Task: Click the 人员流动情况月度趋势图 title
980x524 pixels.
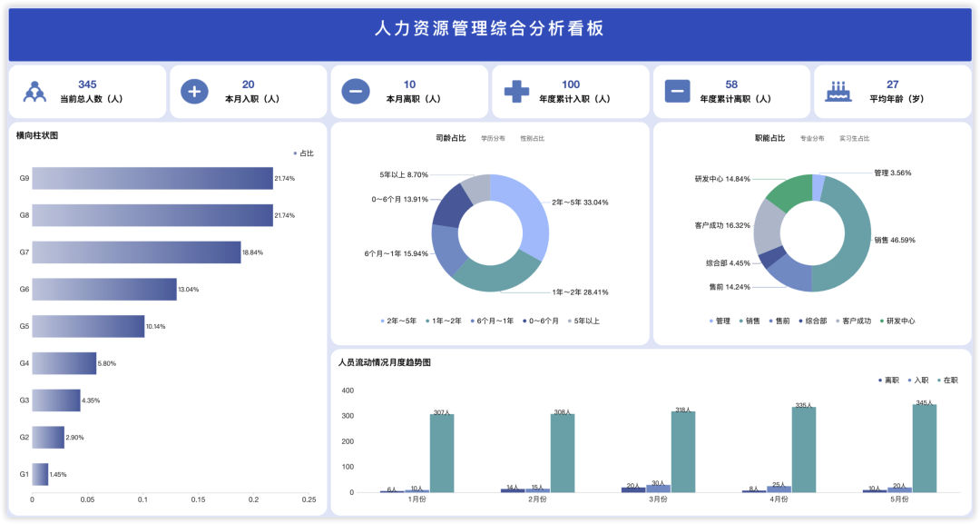Action: (x=385, y=362)
